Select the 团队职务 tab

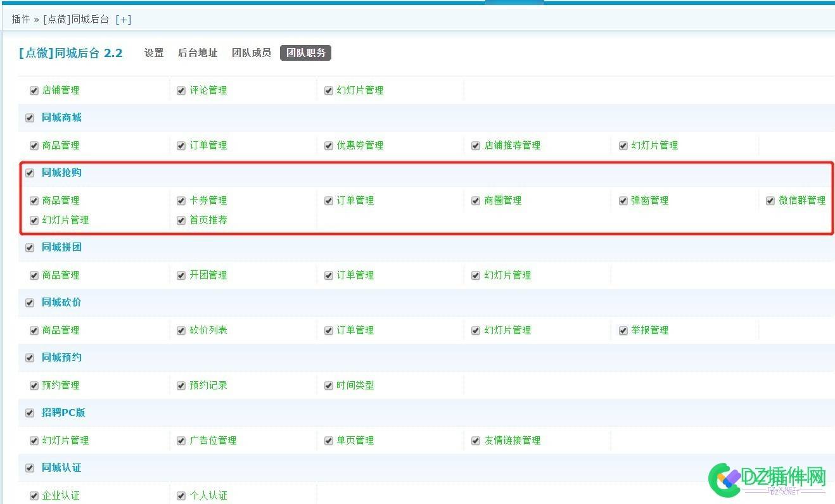tap(305, 53)
